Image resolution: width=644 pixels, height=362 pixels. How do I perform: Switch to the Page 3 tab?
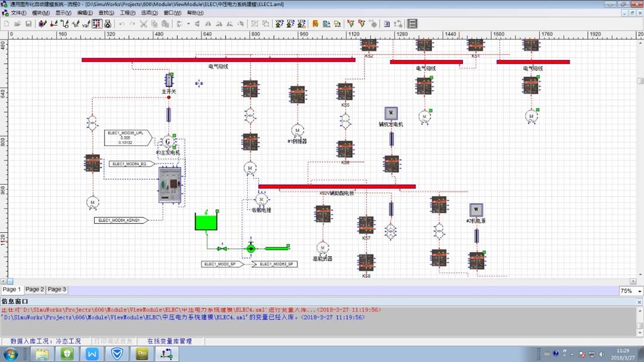tap(57, 290)
